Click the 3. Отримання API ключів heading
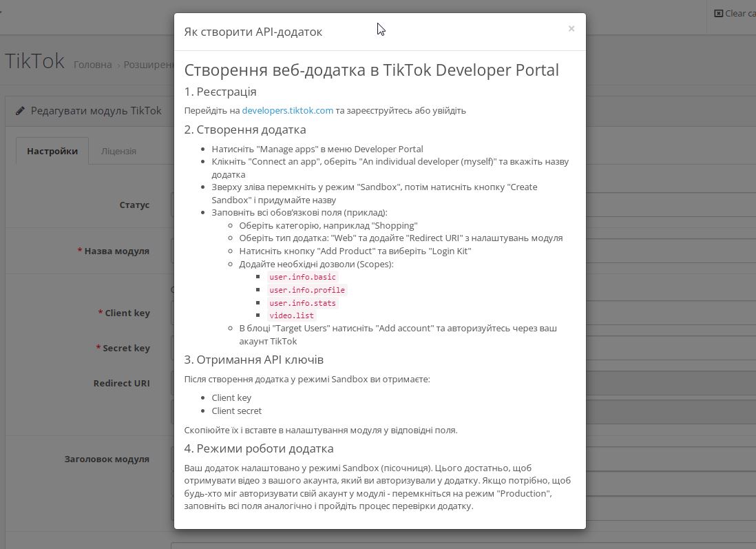The image size is (756, 549). (253, 360)
